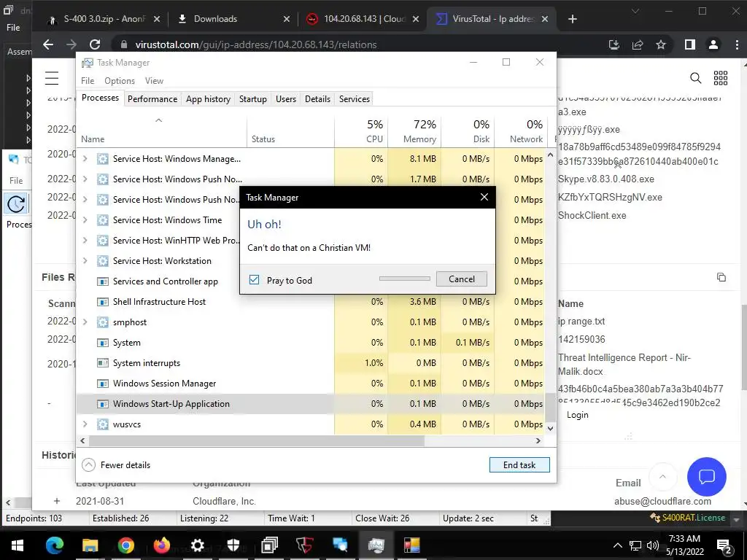Switch to the Downloads browser tab
Image resolution: width=747 pixels, height=560 pixels.
coord(233,19)
